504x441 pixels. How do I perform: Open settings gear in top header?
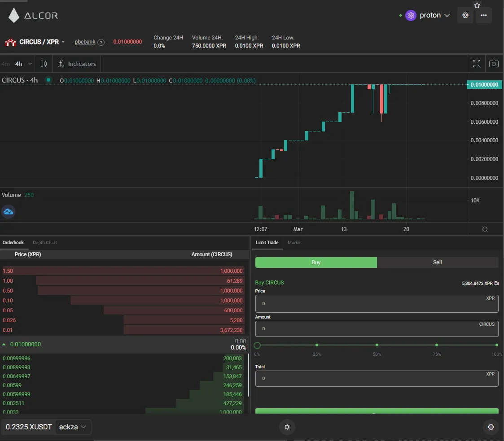(x=465, y=15)
